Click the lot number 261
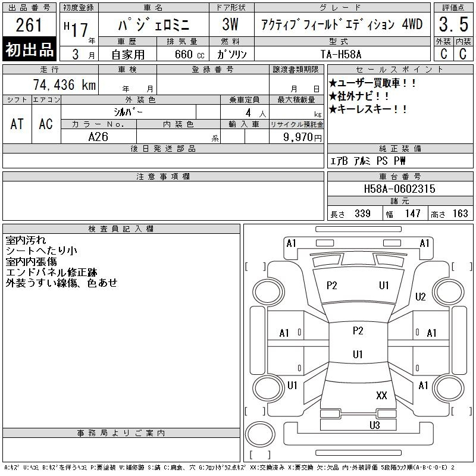476x476 pixels. coord(30,26)
